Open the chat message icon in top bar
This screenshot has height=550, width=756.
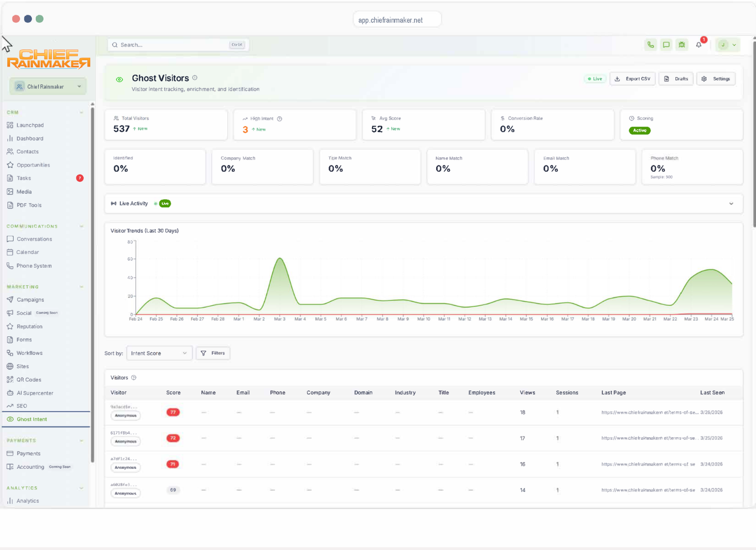[666, 45]
